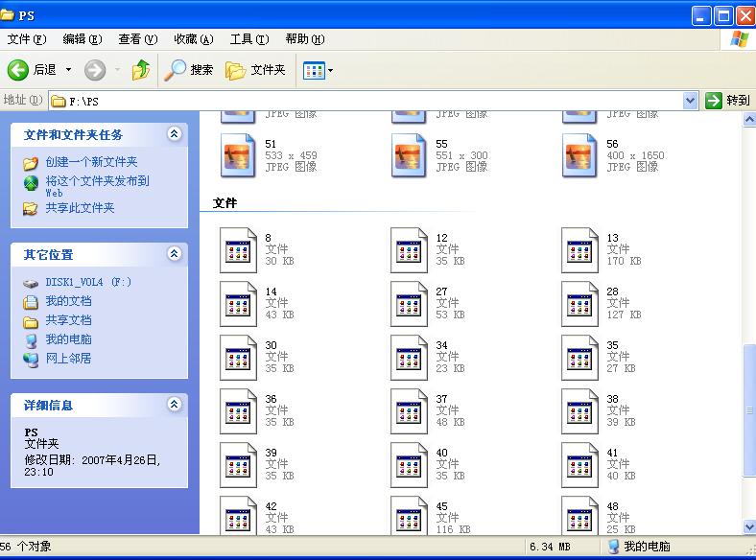Select file 48 icon
The image size is (756, 560).
click(x=579, y=515)
